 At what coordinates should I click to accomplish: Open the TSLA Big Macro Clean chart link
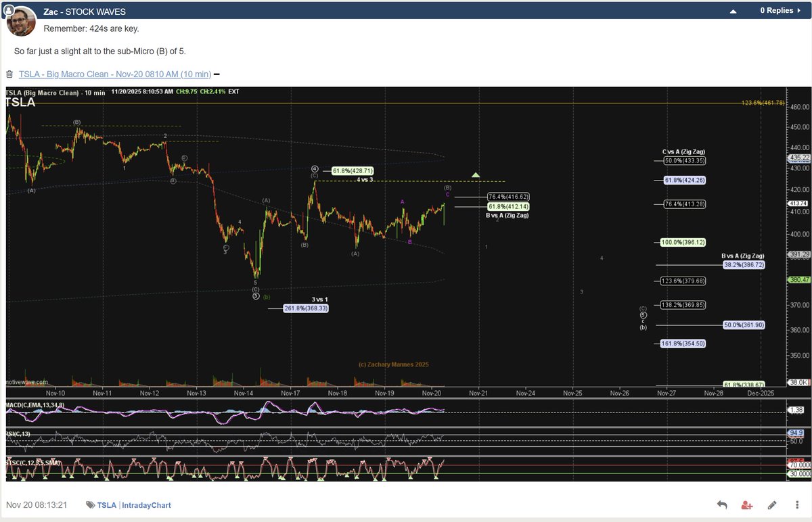click(115, 74)
